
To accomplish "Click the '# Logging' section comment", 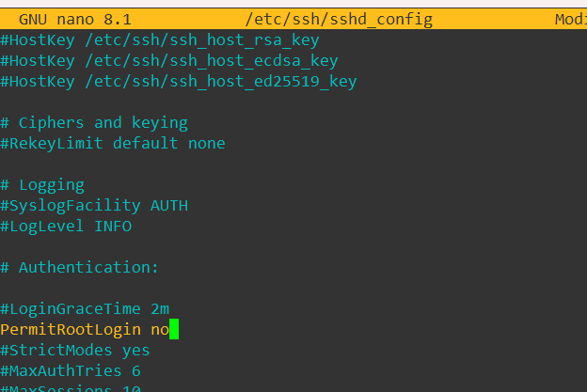I will point(42,185).
